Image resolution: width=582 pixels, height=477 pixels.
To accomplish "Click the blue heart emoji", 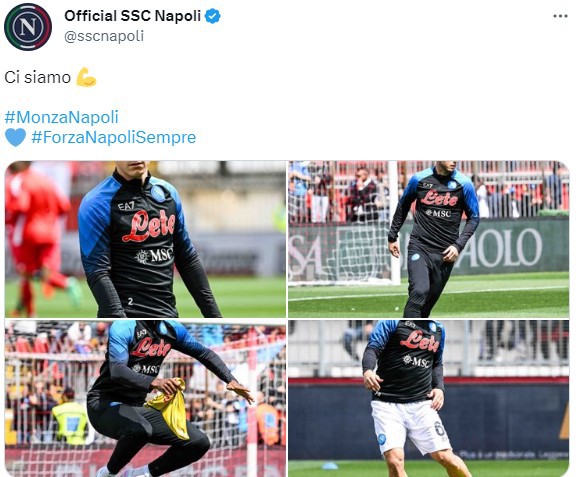I will [x=16, y=137].
